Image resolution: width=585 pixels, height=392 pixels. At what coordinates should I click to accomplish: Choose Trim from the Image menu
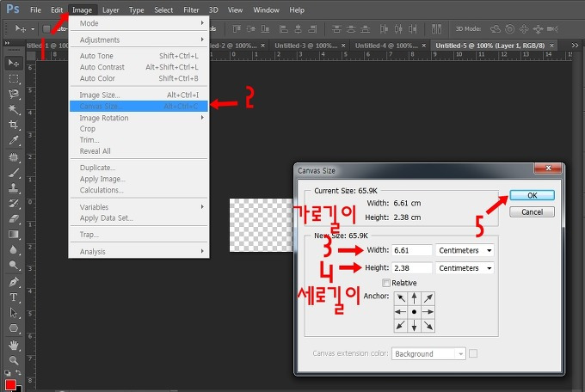click(x=139, y=140)
